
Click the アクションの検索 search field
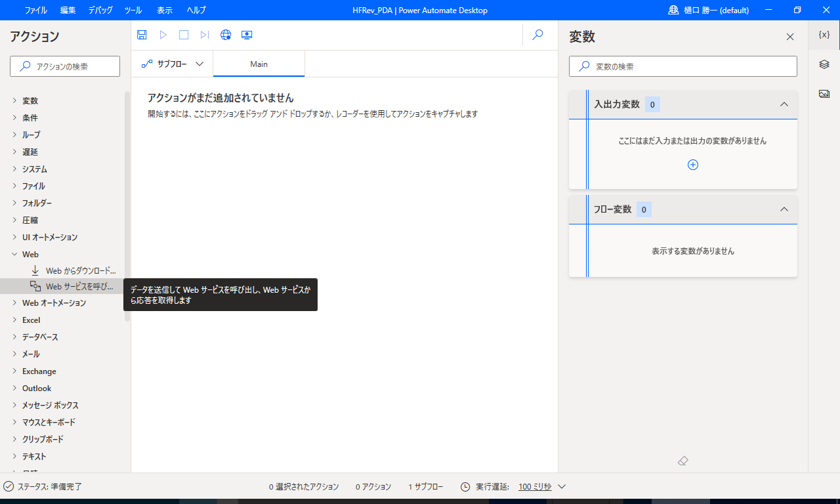tap(65, 66)
